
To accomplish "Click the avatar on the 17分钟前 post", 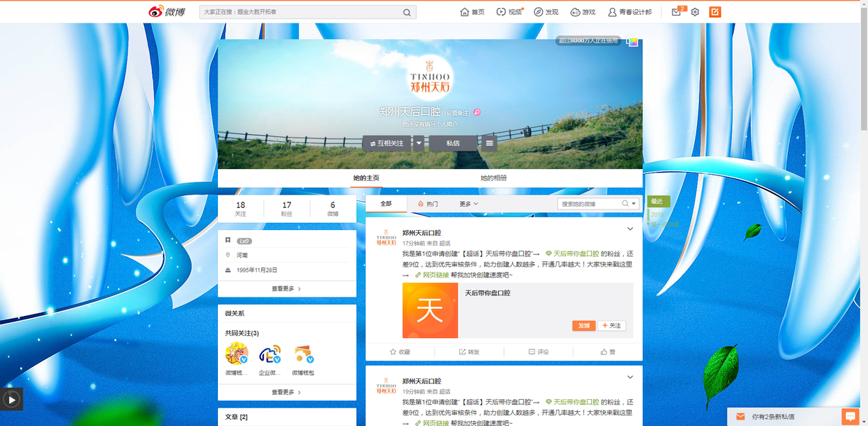I will point(386,237).
